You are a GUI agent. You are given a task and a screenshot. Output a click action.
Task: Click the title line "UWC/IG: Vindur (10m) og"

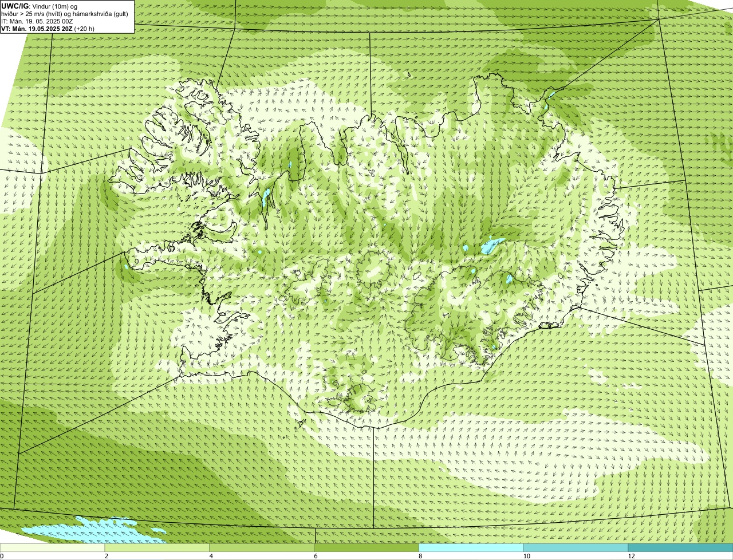[x=39, y=6]
